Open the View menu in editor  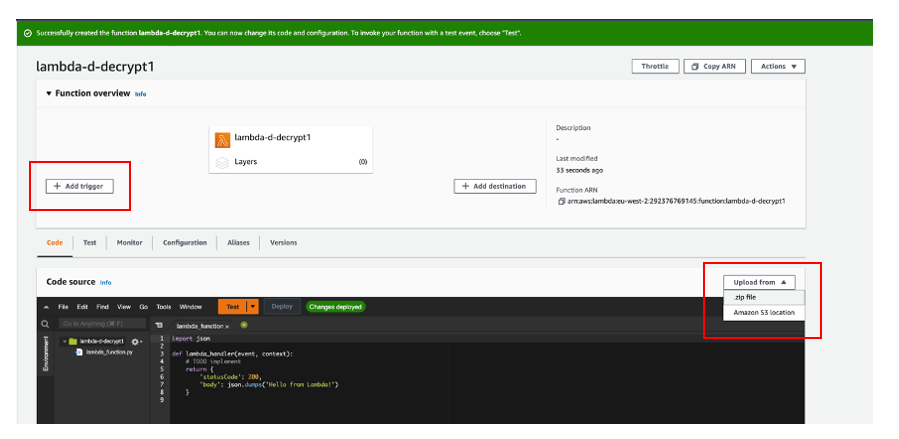tap(124, 307)
